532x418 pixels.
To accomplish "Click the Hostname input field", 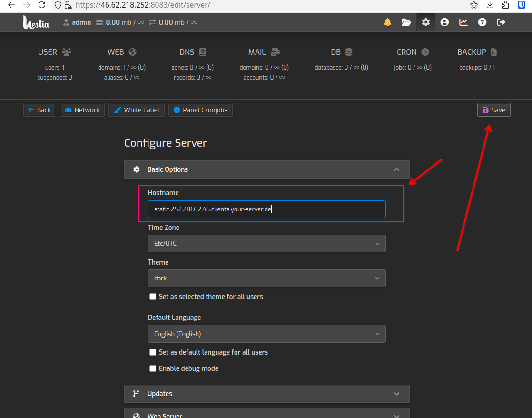I will pyautogui.click(x=266, y=209).
